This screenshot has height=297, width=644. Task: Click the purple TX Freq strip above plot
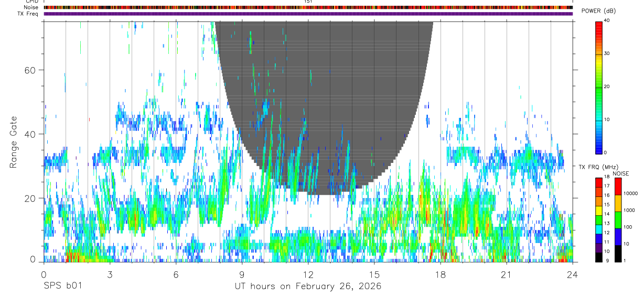308,14
